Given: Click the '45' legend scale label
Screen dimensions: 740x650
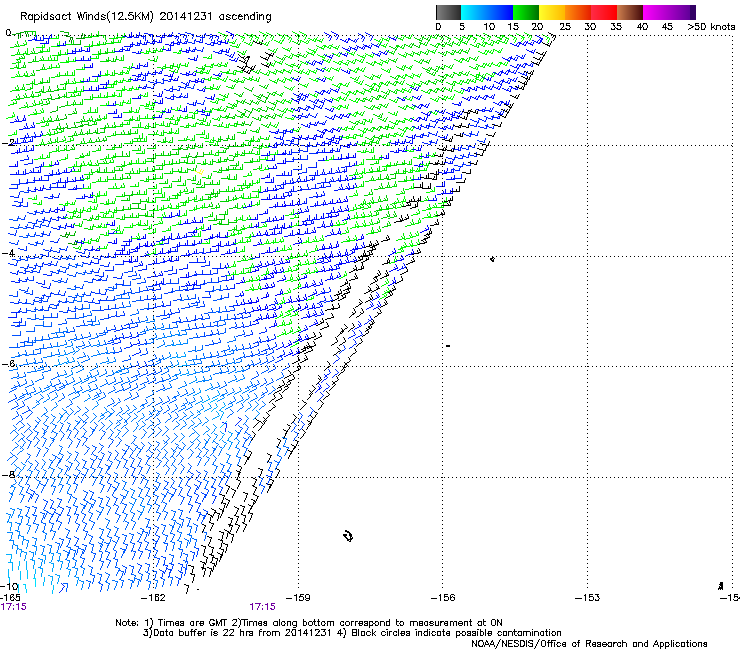Looking at the screenshot, I should tap(667, 27).
